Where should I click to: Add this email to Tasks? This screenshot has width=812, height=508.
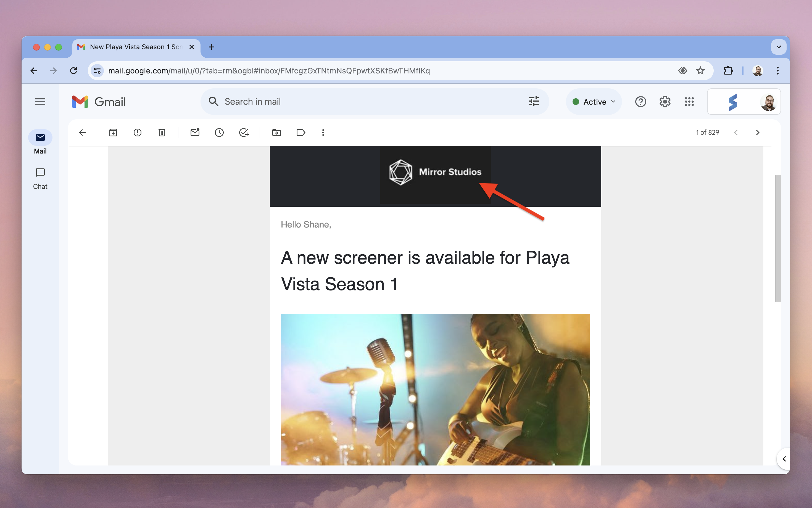244,132
